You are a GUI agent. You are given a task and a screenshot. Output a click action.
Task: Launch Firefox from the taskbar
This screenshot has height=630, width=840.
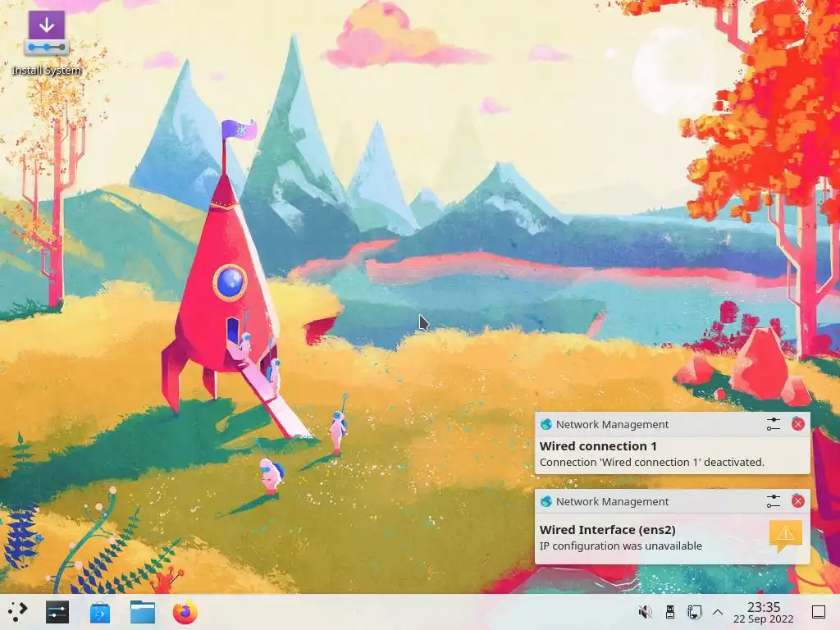coord(185,612)
